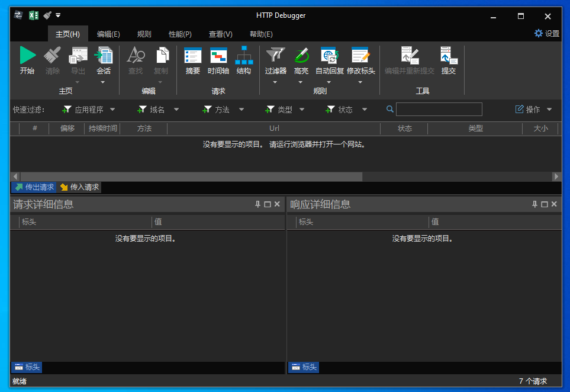Image resolution: width=570 pixels, height=392 pixels.
Task: Select the 传出请求 outgoing requests tab
Action: coord(34,187)
